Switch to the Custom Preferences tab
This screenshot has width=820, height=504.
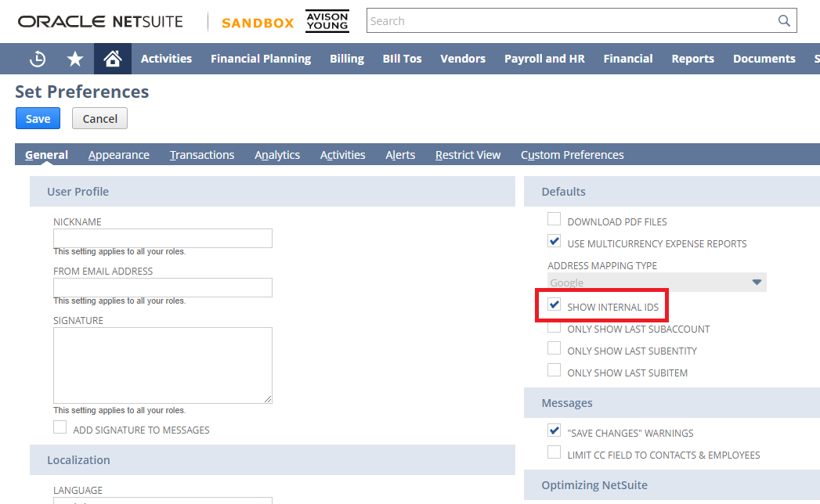(572, 155)
